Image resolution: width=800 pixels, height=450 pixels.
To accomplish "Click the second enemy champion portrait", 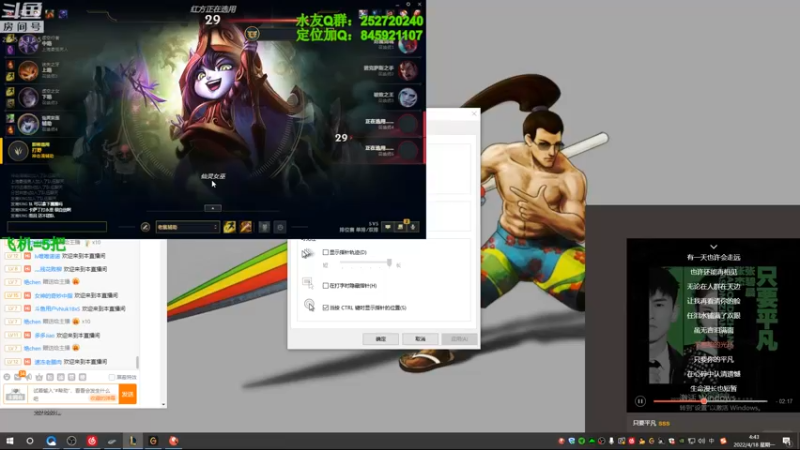I will (x=408, y=71).
